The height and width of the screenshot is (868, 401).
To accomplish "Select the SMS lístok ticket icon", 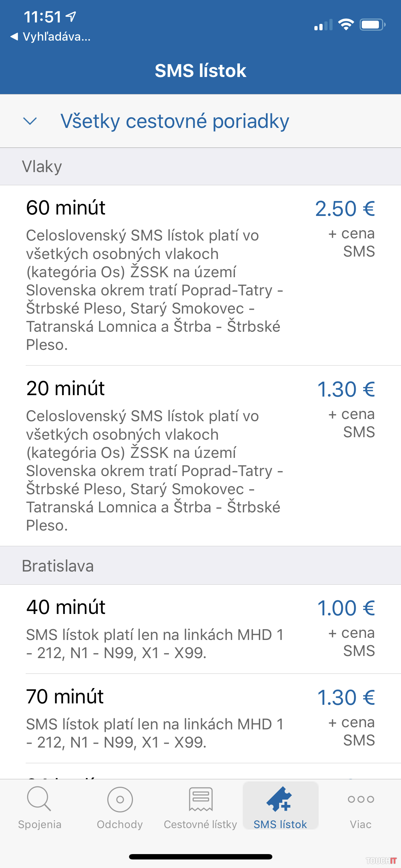I will (x=280, y=799).
